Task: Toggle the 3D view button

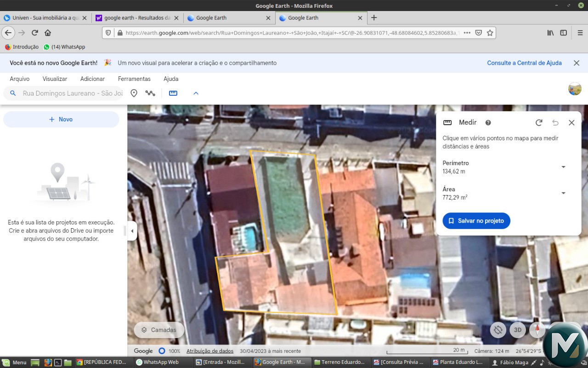Action: tap(518, 330)
